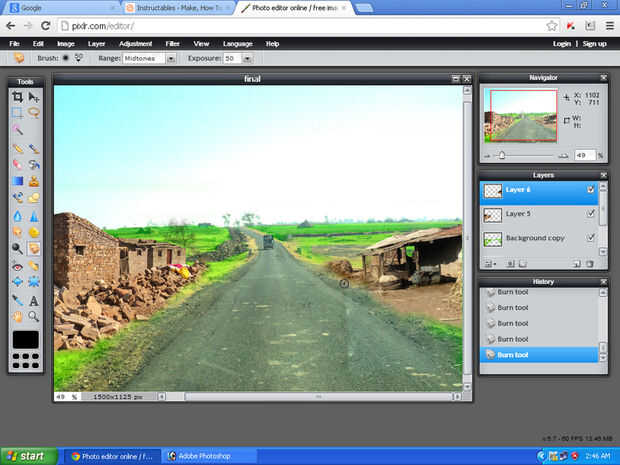Click the Login link
Image resolution: width=620 pixels, height=465 pixels.
click(x=562, y=44)
